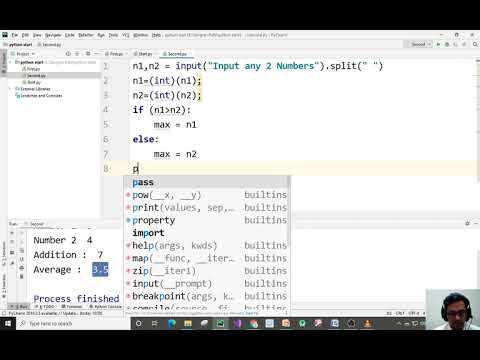Open the Python Console tool window

(x=106, y=306)
